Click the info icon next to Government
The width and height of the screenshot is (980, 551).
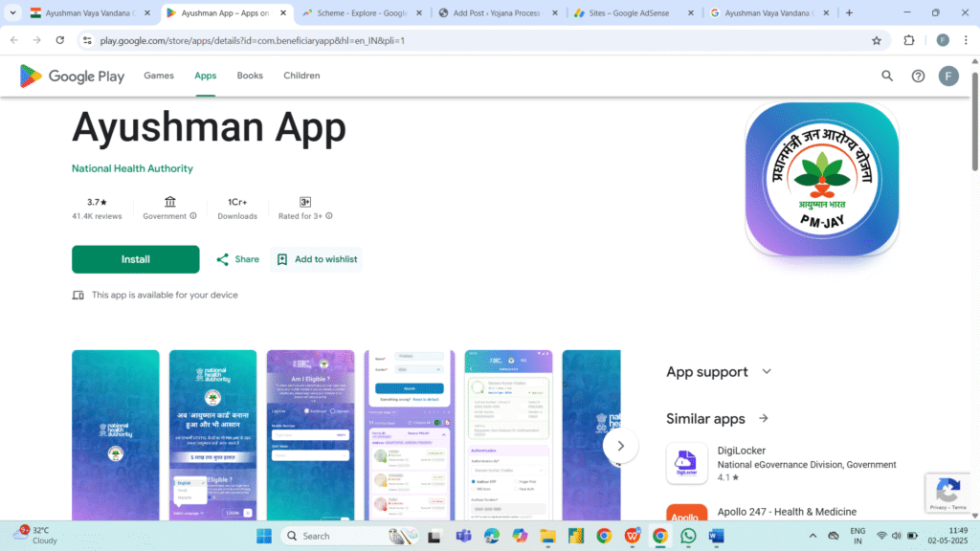(193, 216)
